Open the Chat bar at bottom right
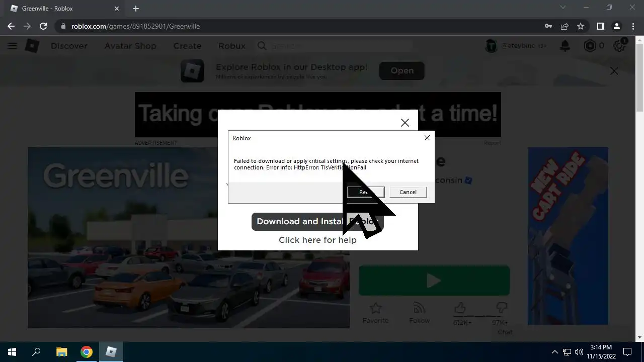 pos(561,332)
